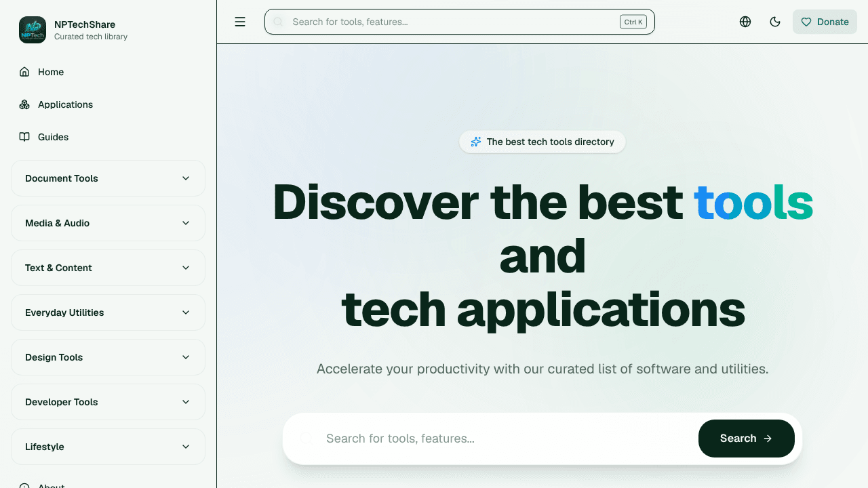The image size is (868, 488).
Task: Click the gradient word 'tools' in headline
Action: click(753, 202)
